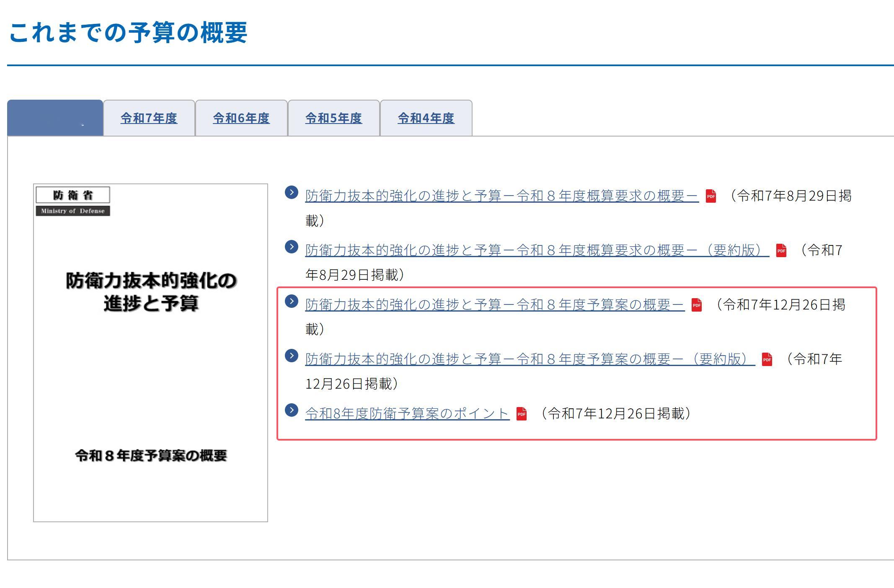
Task: Click the PDF icon beside 令和8年度予算案の概要 link
Action: click(696, 305)
